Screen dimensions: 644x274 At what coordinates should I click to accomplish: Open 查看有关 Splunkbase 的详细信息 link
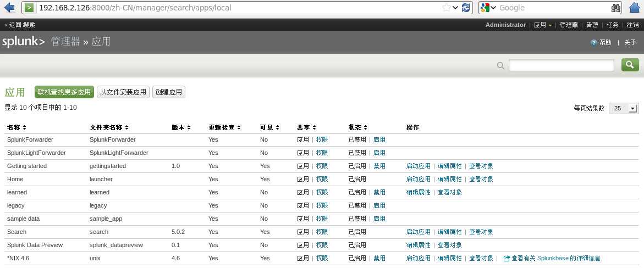pos(555,259)
